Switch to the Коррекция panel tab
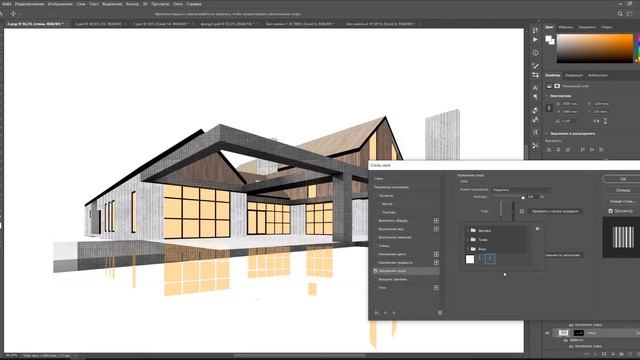640x360 pixels. tap(574, 75)
